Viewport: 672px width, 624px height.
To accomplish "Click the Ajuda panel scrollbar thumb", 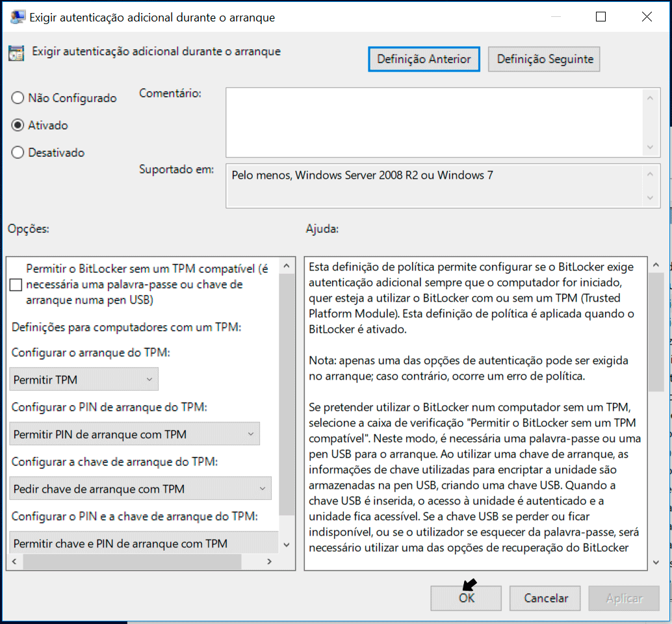I will point(656,332).
